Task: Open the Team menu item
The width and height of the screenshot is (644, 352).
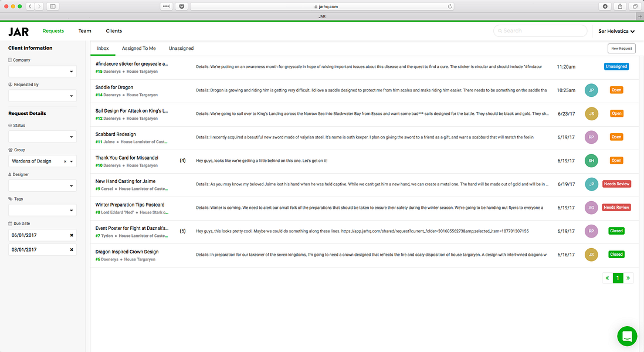Action: [84, 31]
